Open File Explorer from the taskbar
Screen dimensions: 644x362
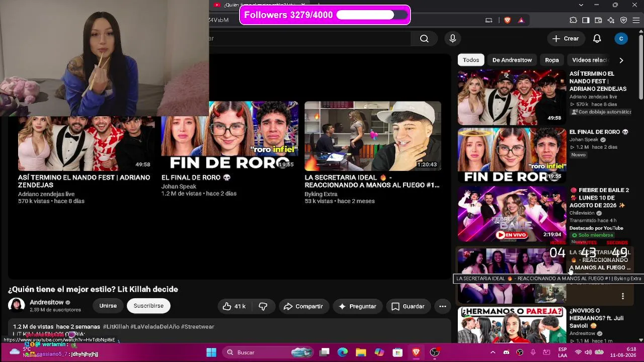[x=361, y=352]
